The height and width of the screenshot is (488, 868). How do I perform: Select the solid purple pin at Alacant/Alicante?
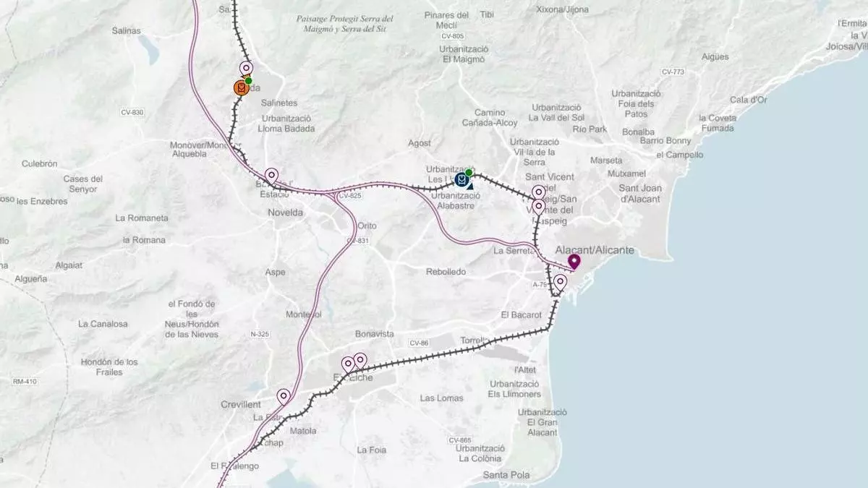[x=574, y=261]
